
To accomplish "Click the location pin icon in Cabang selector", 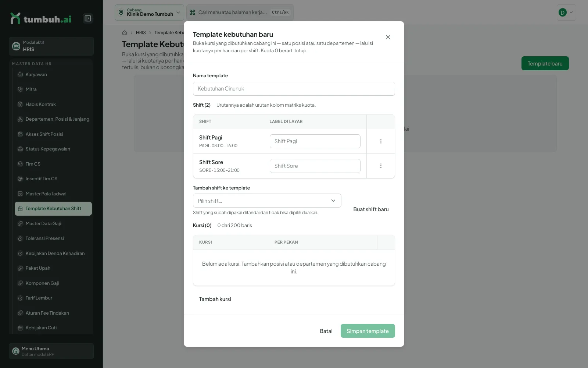I will point(121,13).
